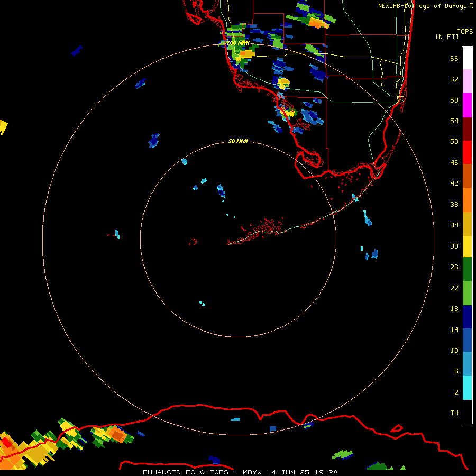
Task: Click the legend value 58
Action: (454, 100)
